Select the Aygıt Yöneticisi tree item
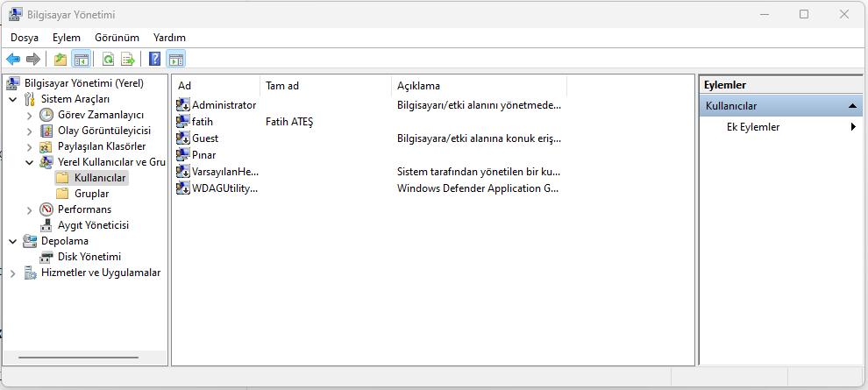 93,225
